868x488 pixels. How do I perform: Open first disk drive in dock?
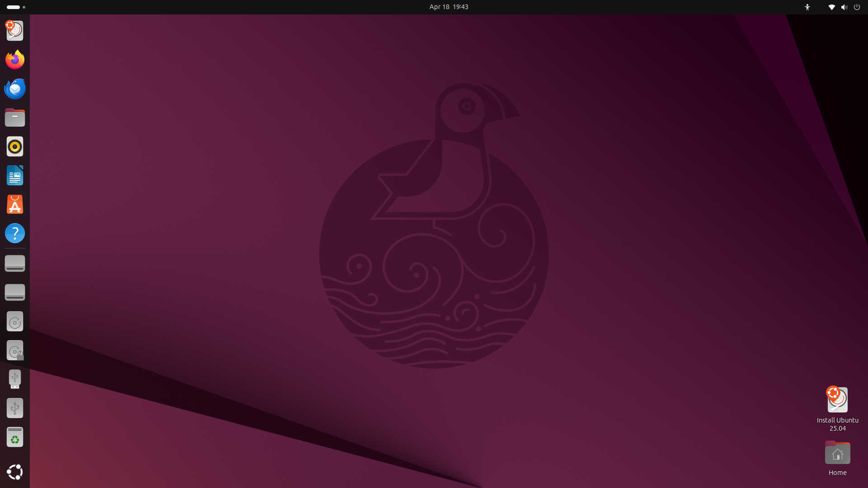click(15, 263)
